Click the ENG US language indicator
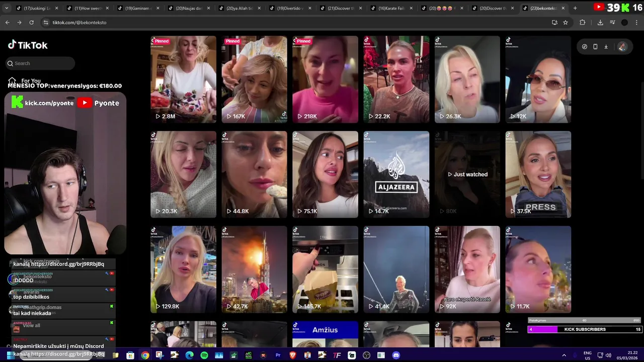644x362 pixels. pyautogui.click(x=587, y=355)
